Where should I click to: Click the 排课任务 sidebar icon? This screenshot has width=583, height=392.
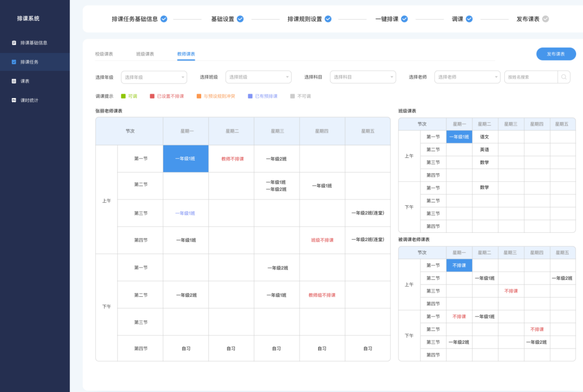(x=14, y=62)
